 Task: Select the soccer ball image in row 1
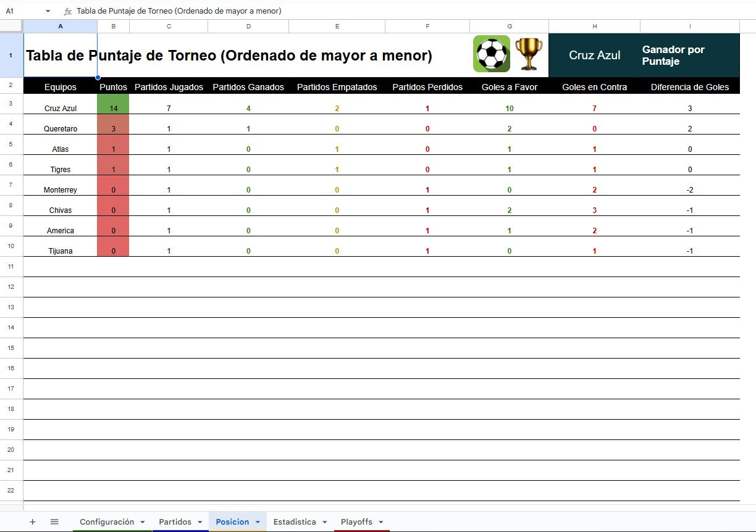click(x=493, y=54)
